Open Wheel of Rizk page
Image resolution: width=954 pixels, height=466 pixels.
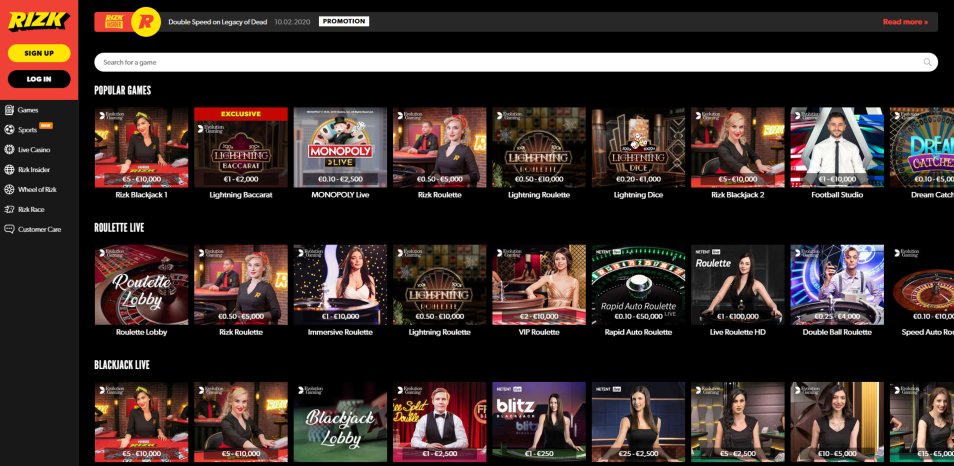[x=37, y=189]
